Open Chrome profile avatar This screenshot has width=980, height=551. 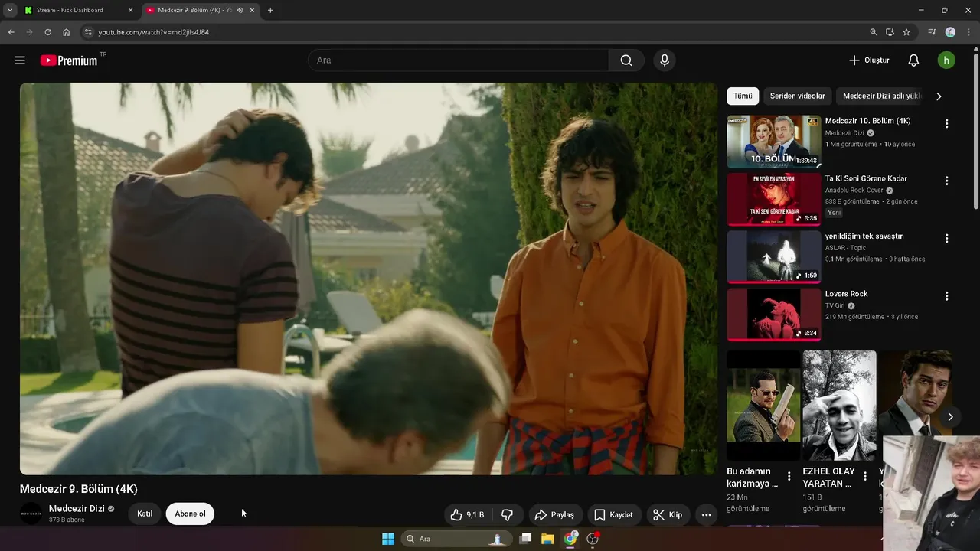coord(950,32)
